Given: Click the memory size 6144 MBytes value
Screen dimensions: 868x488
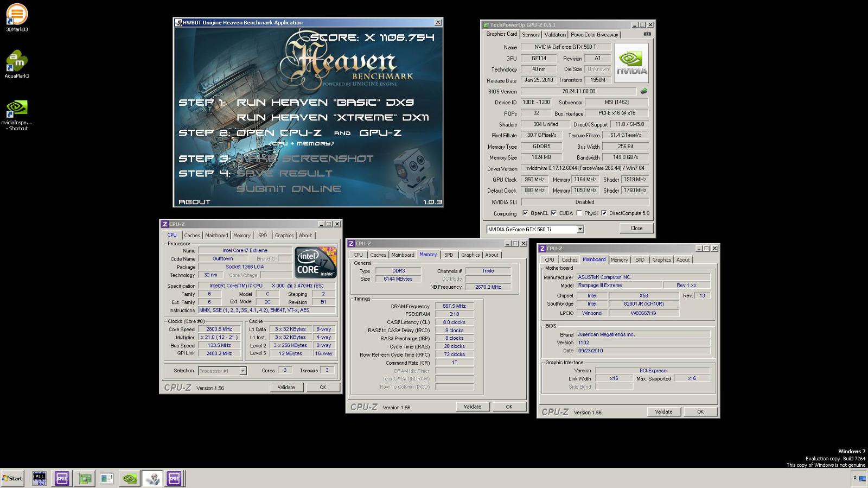Looking at the screenshot, I should 398,279.
